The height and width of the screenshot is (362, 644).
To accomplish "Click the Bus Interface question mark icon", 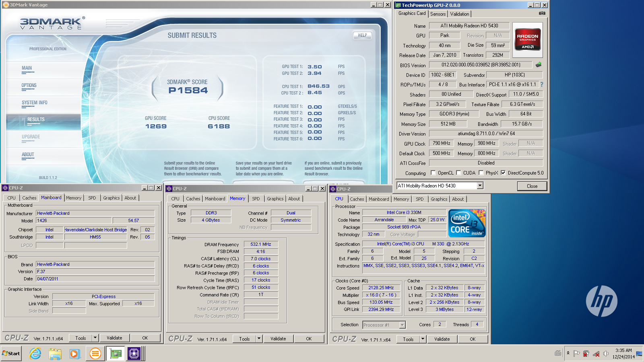I will click(x=542, y=84).
